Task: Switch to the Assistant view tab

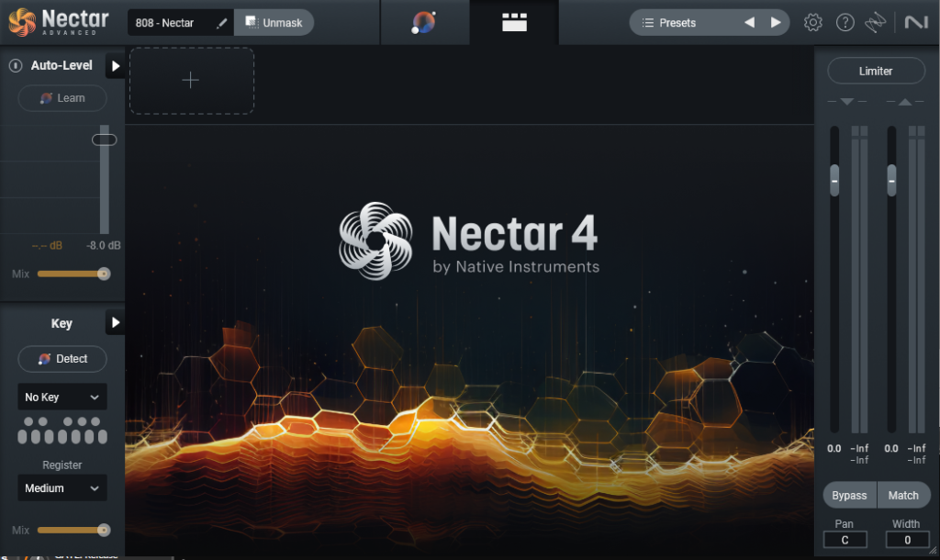Action: pyautogui.click(x=424, y=22)
